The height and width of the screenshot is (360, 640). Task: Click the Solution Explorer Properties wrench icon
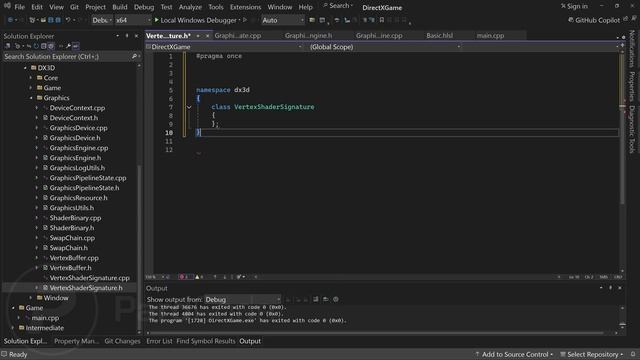coord(68,46)
